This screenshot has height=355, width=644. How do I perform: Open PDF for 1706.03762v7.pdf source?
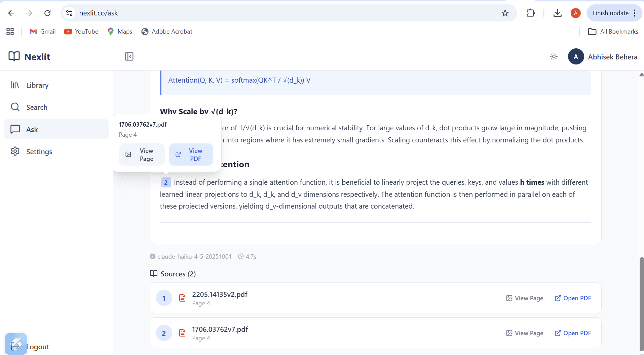tap(573, 333)
